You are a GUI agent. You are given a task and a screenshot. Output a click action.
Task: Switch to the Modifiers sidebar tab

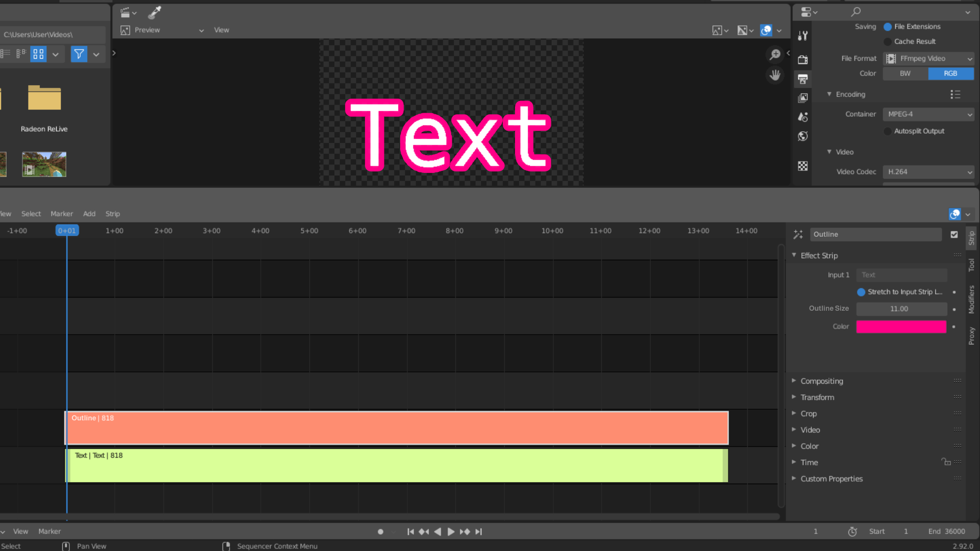pos(971,299)
